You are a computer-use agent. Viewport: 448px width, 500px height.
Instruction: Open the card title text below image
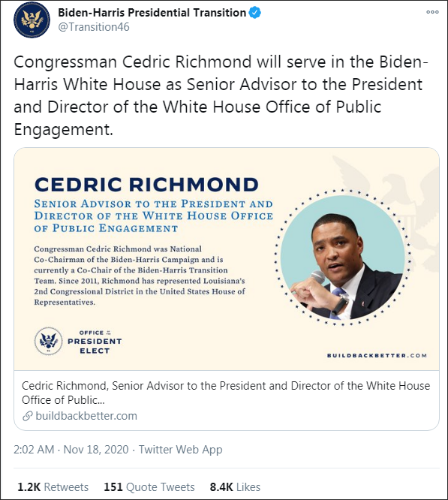point(226,393)
